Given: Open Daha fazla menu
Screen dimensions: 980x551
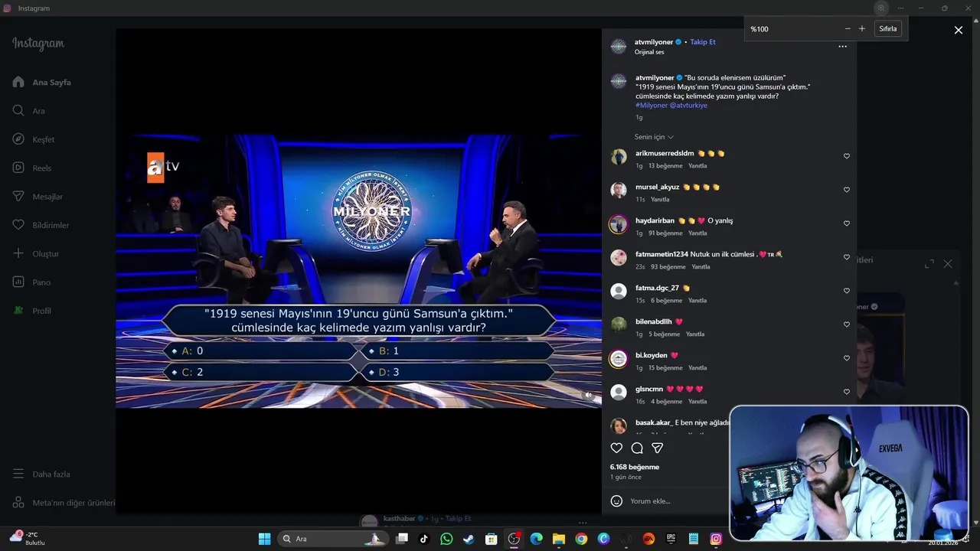Looking at the screenshot, I should tap(41, 474).
